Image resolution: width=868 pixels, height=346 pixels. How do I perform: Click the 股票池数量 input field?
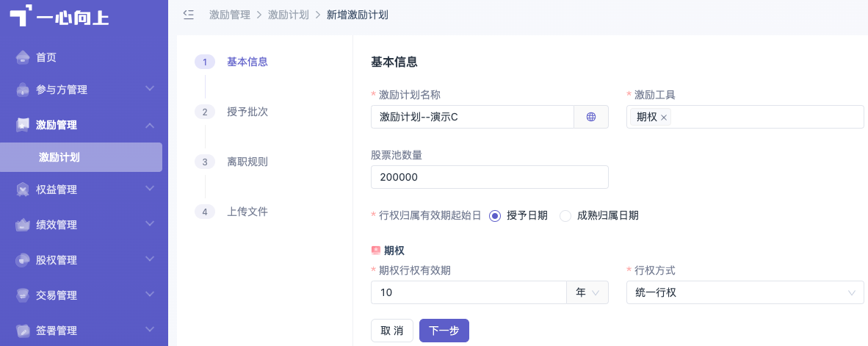coord(489,177)
